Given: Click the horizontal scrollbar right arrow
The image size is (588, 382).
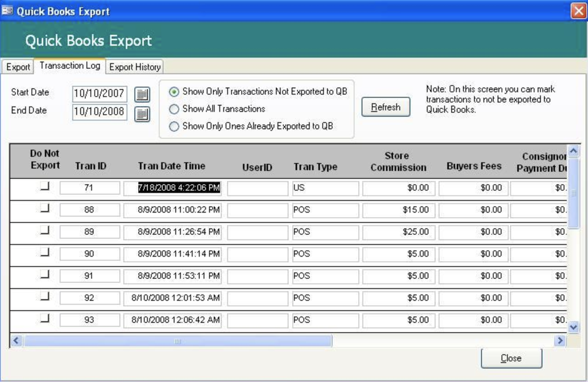Looking at the screenshot, I should click(560, 341).
